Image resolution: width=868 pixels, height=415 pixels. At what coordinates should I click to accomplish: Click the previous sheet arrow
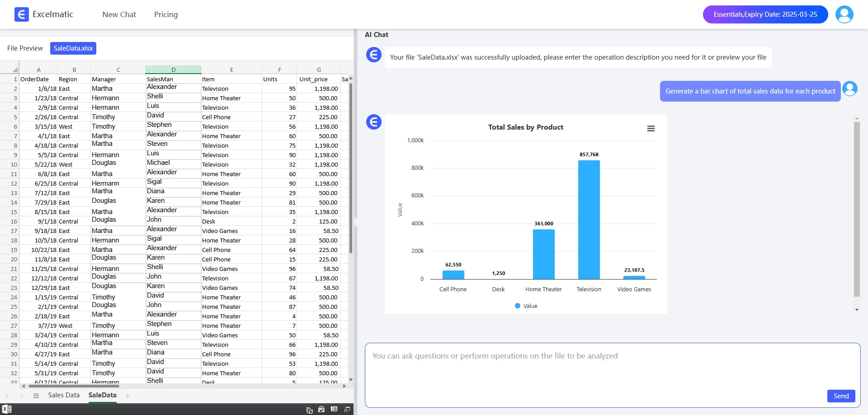point(7,396)
